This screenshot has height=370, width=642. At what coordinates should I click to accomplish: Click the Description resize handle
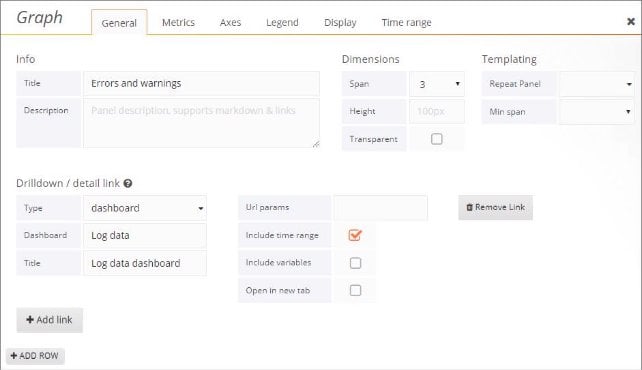click(x=316, y=144)
